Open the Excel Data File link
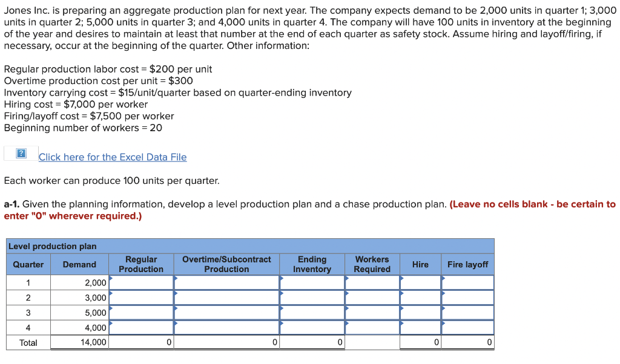The width and height of the screenshot is (620, 364). (x=112, y=157)
